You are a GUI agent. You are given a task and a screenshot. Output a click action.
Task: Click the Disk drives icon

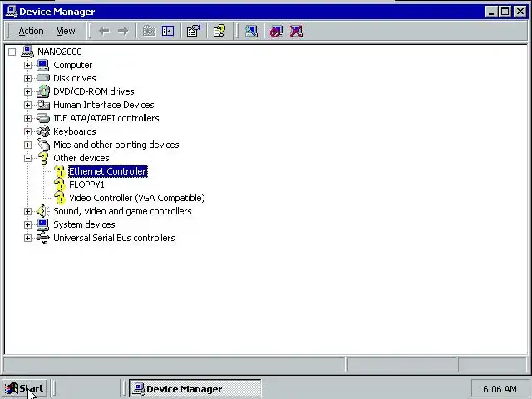42,78
